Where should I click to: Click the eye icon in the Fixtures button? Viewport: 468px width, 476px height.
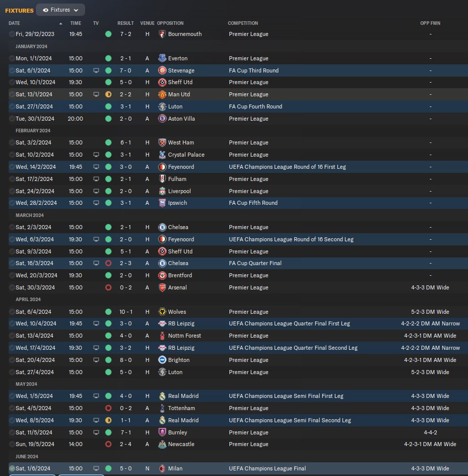[x=46, y=10]
